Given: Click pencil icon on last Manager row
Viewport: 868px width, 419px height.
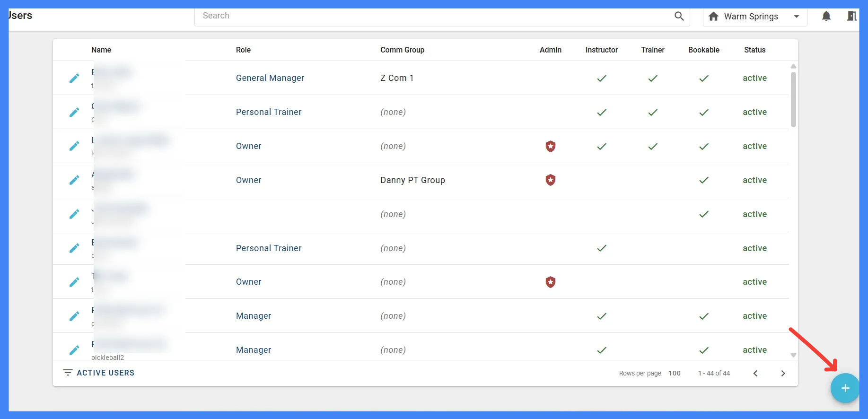Looking at the screenshot, I should (74, 350).
